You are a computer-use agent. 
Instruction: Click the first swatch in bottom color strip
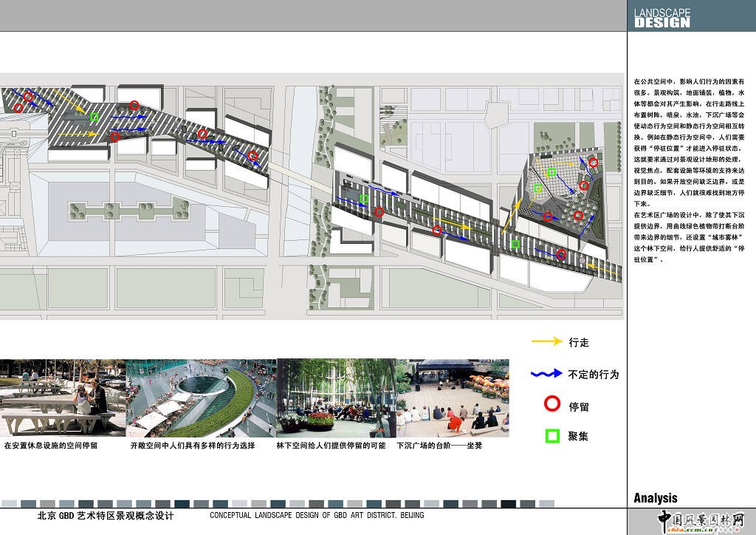coord(10,504)
